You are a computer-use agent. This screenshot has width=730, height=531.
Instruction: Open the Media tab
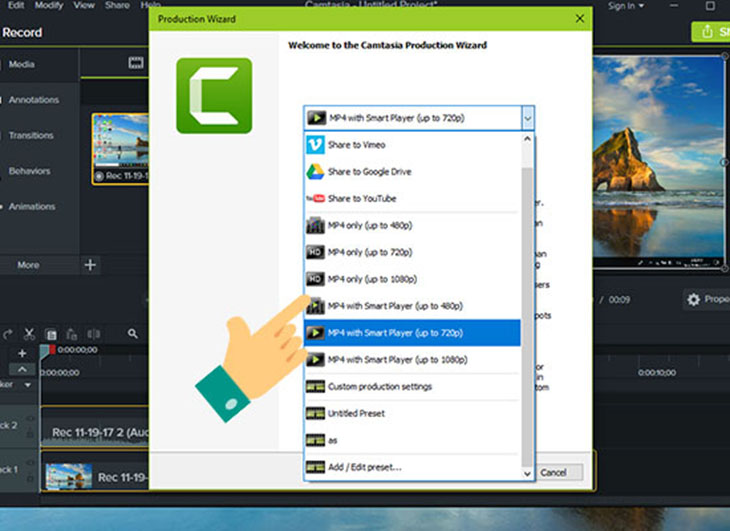point(21,64)
